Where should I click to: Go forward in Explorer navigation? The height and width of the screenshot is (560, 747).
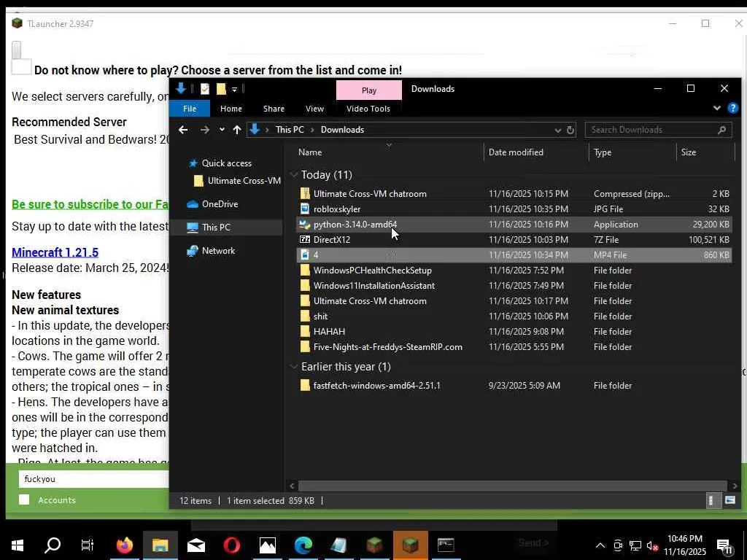point(204,130)
